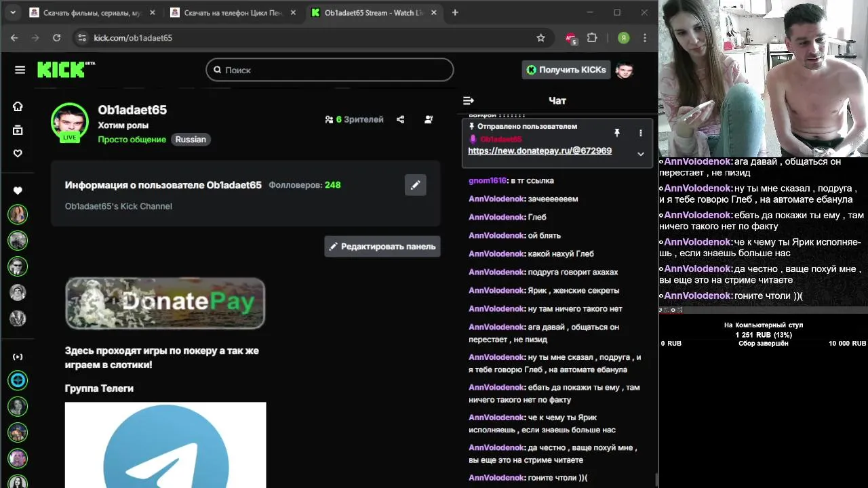Click the filled heart sidebar icon
The image size is (868, 488).
[x=18, y=190]
